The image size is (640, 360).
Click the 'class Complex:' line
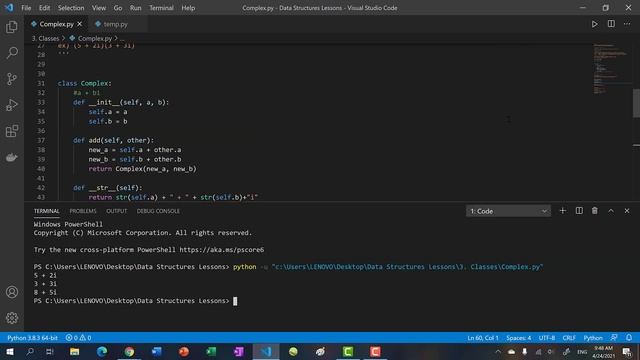(x=84, y=83)
